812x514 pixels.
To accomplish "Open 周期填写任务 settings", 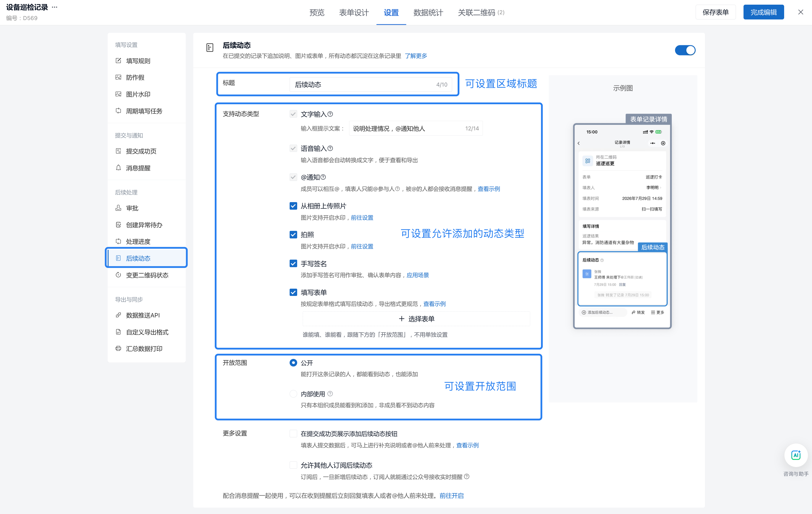I will click(146, 111).
